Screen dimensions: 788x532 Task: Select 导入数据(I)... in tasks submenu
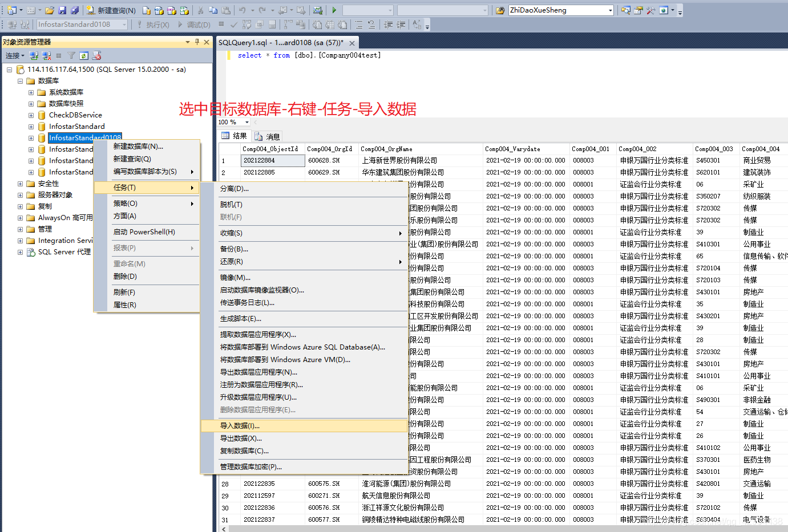[304, 426]
